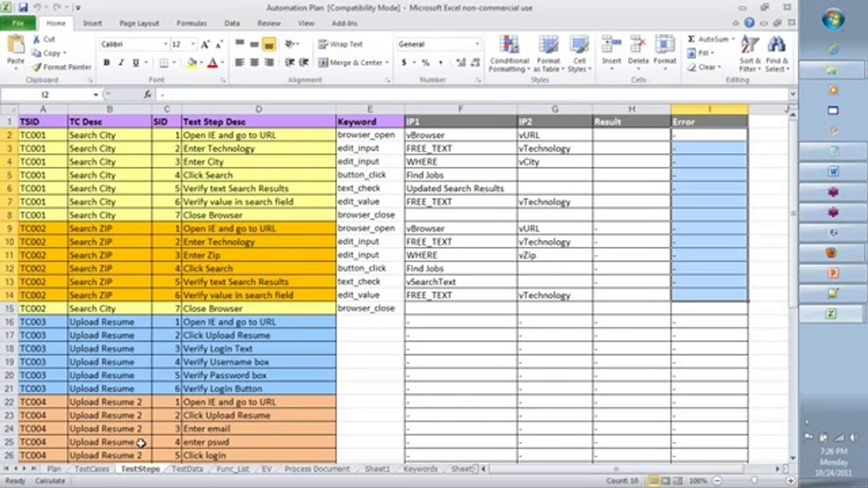The width and height of the screenshot is (868, 488).
Task: Open the File tab
Action: pyautogui.click(x=18, y=23)
